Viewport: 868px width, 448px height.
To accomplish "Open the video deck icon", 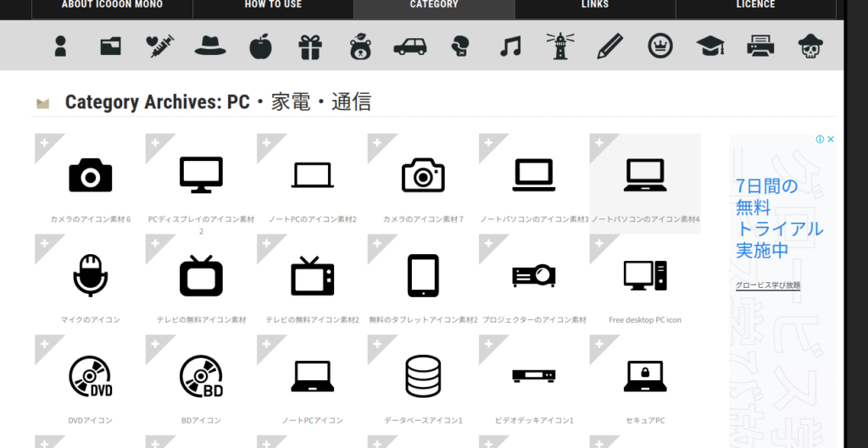I will (534, 376).
